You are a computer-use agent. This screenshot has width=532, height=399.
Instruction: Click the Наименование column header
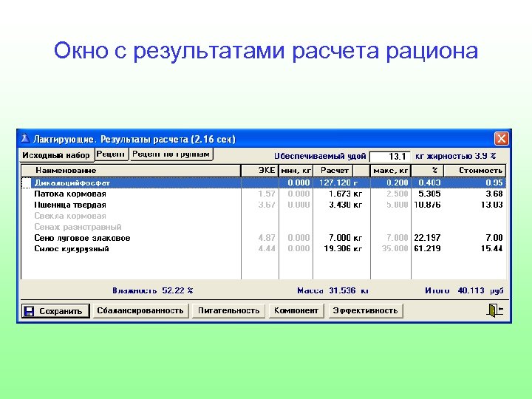[131, 171]
